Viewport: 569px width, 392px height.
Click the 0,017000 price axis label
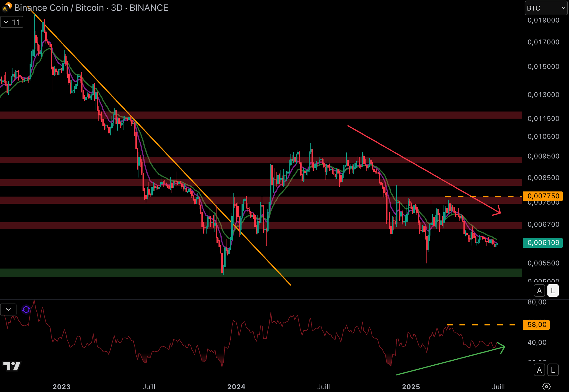(543, 42)
